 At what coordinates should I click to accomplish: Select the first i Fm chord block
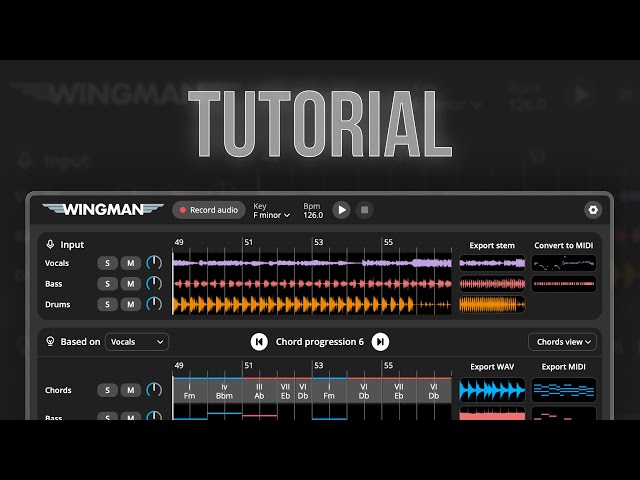[190, 391]
